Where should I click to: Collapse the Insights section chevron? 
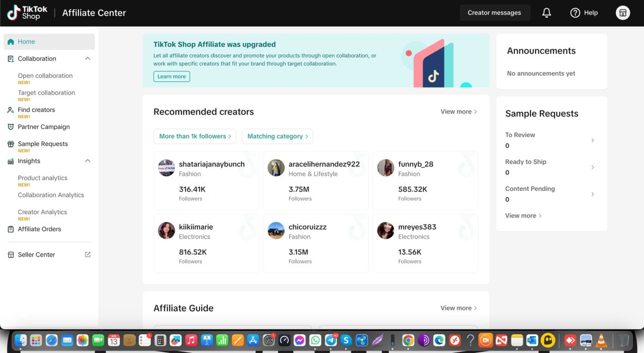[87, 161]
